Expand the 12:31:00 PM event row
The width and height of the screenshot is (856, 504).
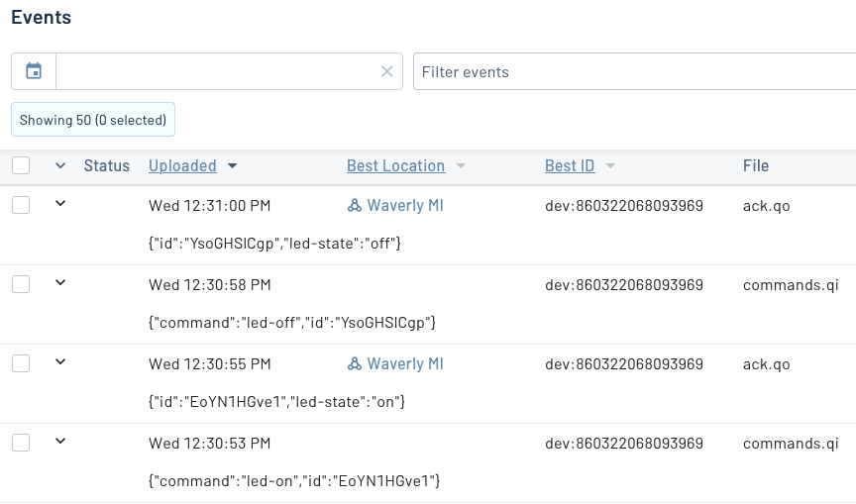(x=60, y=203)
